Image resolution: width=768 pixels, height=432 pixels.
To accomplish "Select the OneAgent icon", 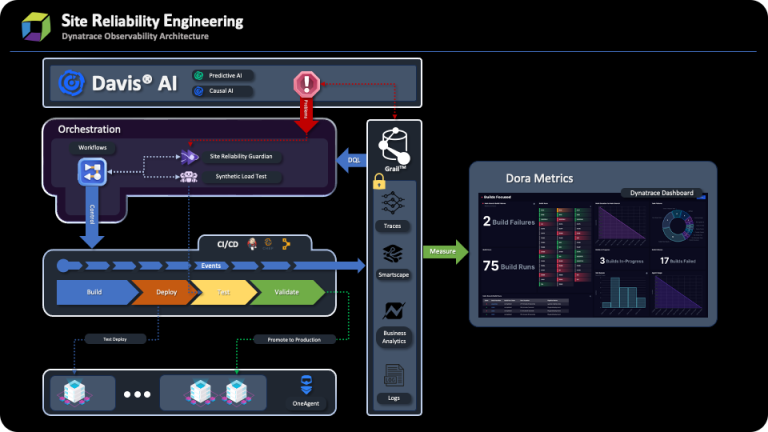I will [x=308, y=386].
